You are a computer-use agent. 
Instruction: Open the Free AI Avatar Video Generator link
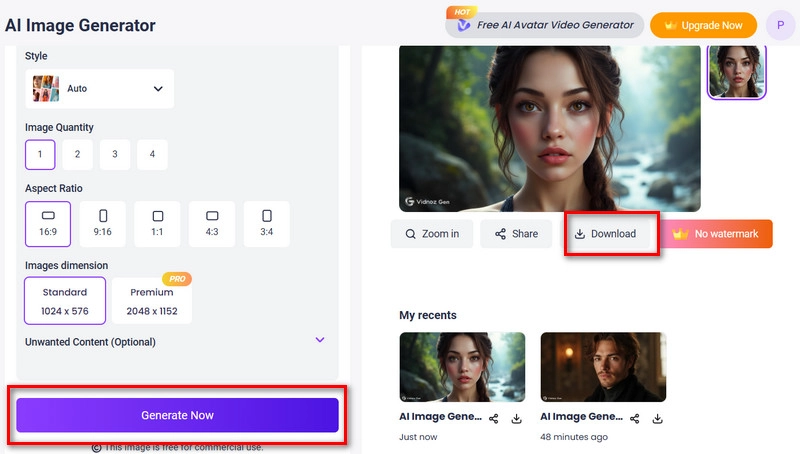coord(544,25)
